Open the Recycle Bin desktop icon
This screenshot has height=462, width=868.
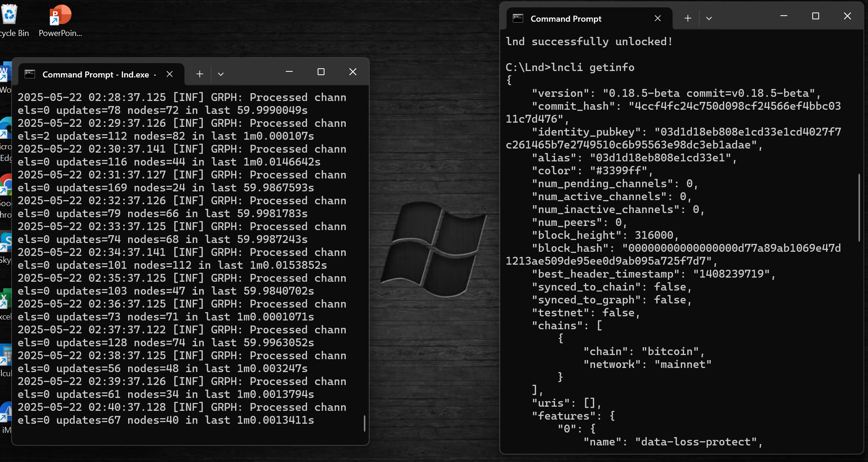pyautogui.click(x=10, y=21)
